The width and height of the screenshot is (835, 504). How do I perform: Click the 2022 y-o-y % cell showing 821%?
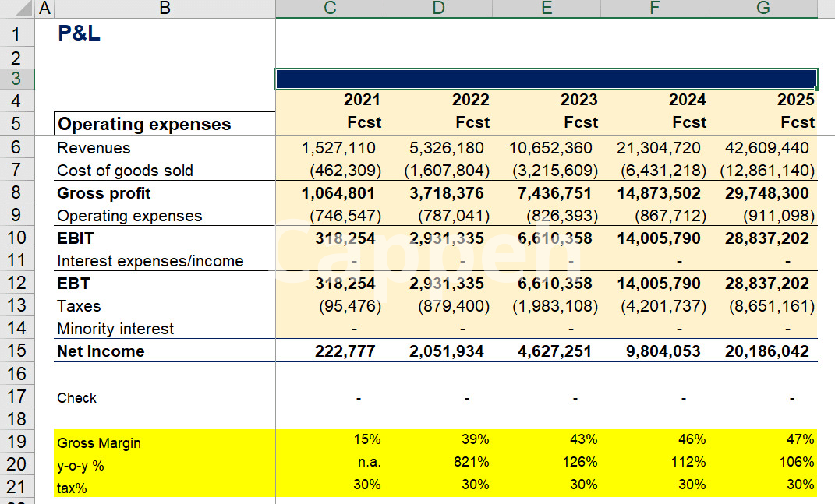(x=472, y=462)
